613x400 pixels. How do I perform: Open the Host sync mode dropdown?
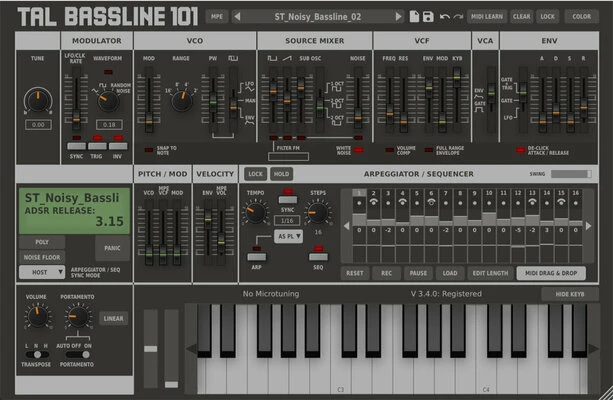click(42, 272)
